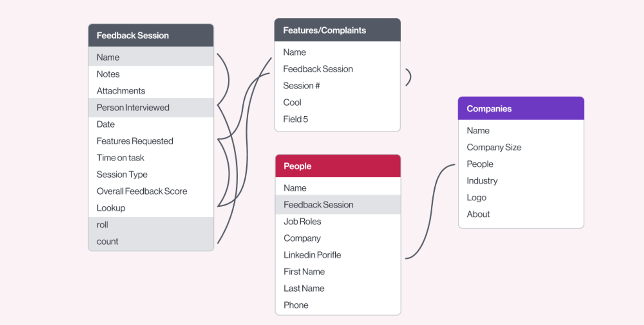This screenshot has width=644, height=325.
Task: Select the Job Roles field
Action: pyautogui.click(x=338, y=222)
